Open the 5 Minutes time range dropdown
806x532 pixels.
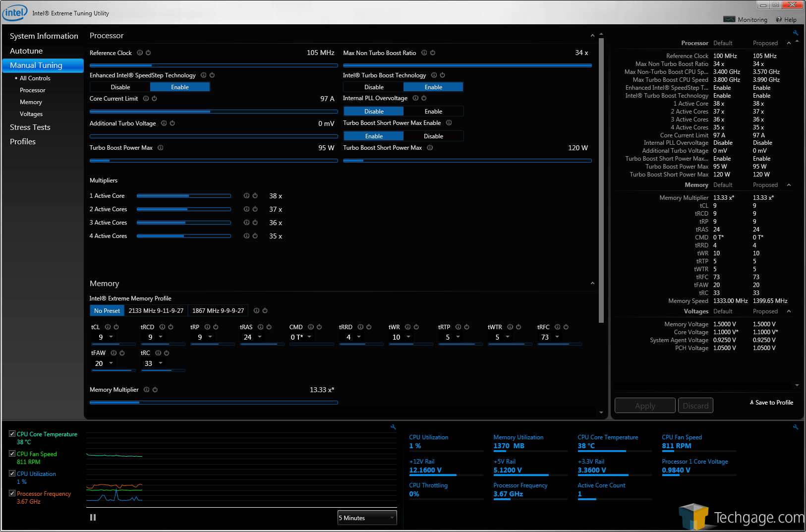point(367,518)
